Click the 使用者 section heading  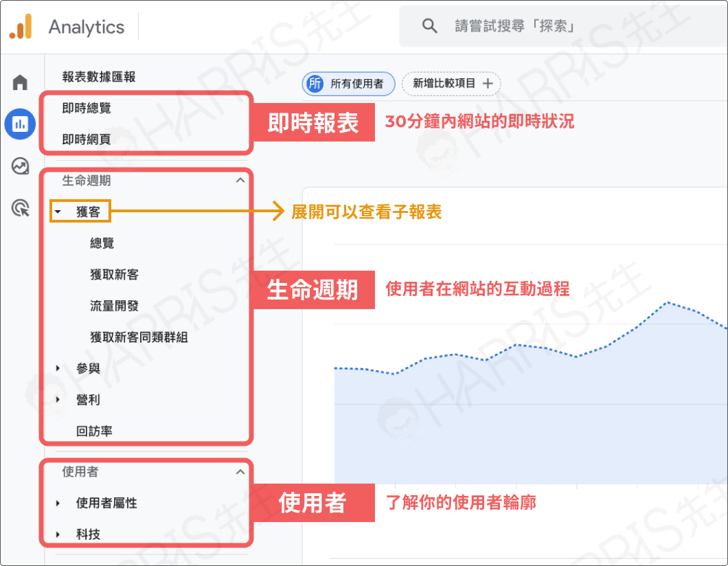pyautogui.click(x=80, y=472)
